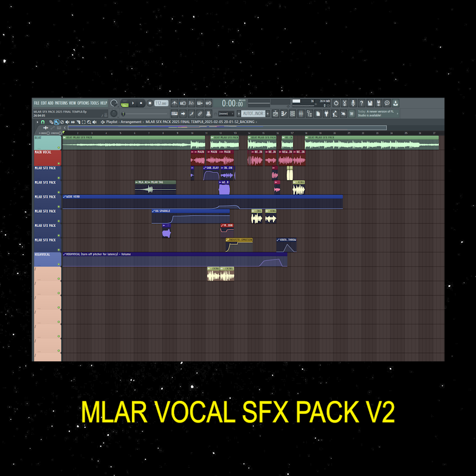Open the OPTIONS menu

coord(83,103)
